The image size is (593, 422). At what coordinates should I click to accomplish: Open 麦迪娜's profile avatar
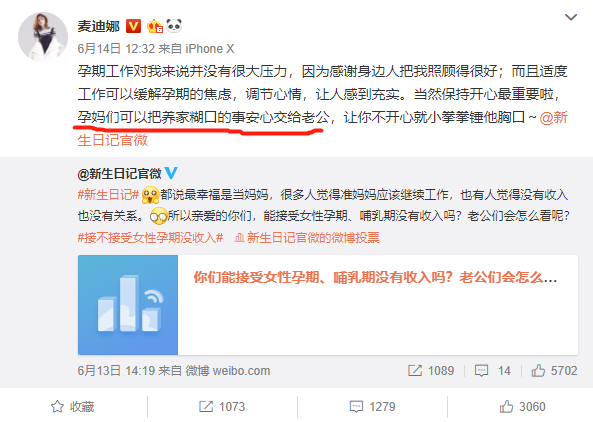43,37
